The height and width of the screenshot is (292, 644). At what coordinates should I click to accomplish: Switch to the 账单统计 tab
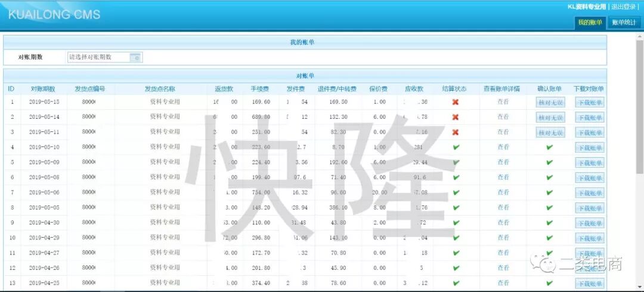click(x=624, y=23)
